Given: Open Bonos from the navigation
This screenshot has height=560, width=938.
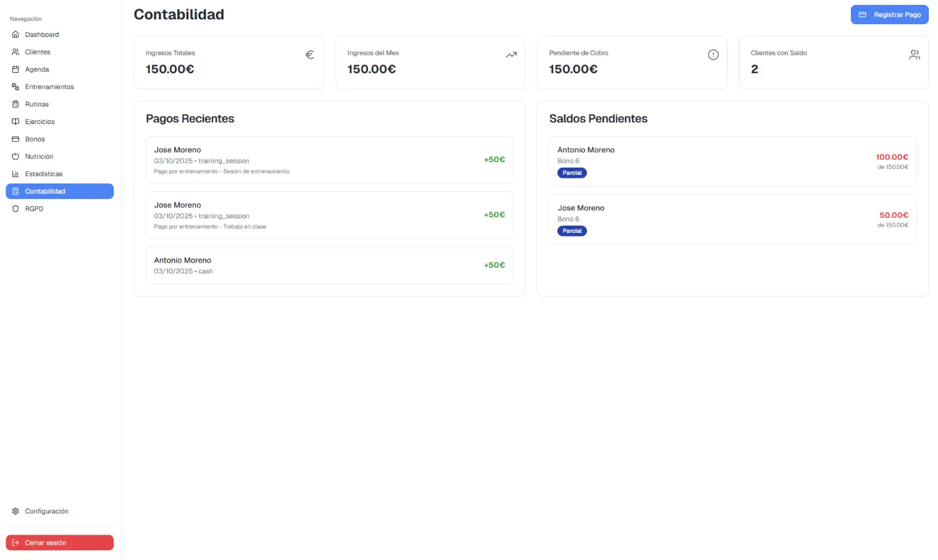Looking at the screenshot, I should pos(60,139).
